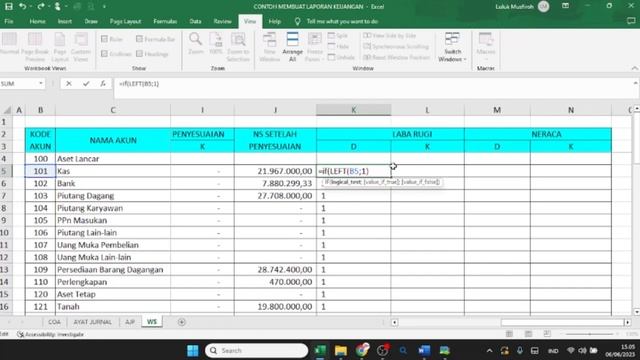Open the Zoom magnifier dialog
Image resolution: width=640 pixels, height=360 pixels.
point(196,44)
